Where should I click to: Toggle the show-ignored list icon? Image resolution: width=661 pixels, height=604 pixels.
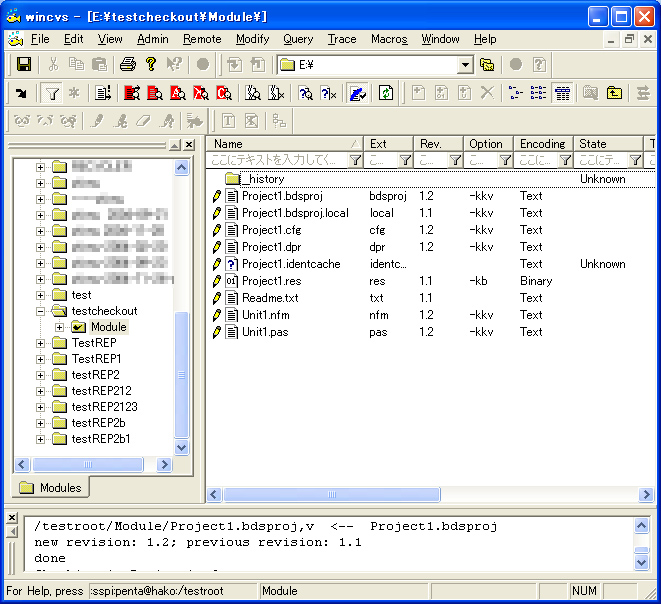(103, 93)
